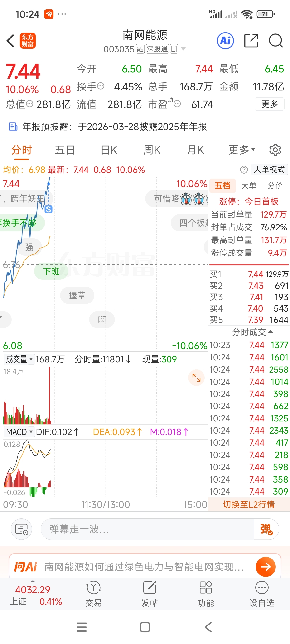Tap the 换手 info smiley icon
This screenshot has width=290, height=644.
tap(101, 86)
